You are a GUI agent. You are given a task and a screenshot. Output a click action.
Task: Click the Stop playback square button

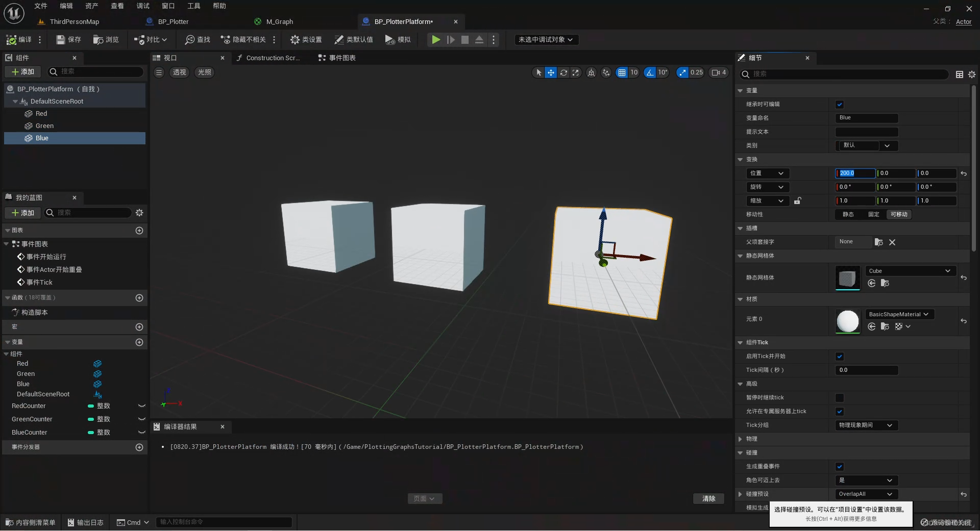pyautogui.click(x=465, y=40)
